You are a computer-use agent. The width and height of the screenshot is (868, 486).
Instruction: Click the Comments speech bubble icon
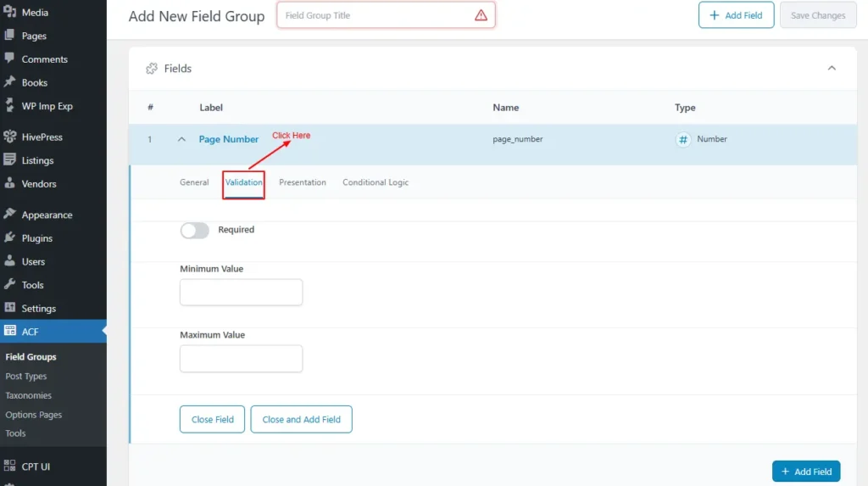(x=10, y=59)
